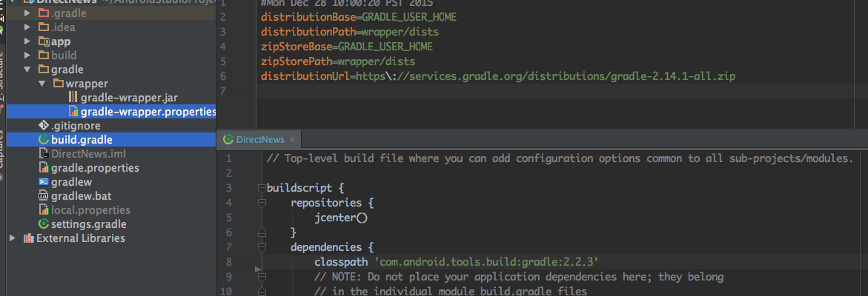Image resolution: width=868 pixels, height=296 pixels.
Task: Expand the build folder arrow
Action: [x=27, y=55]
